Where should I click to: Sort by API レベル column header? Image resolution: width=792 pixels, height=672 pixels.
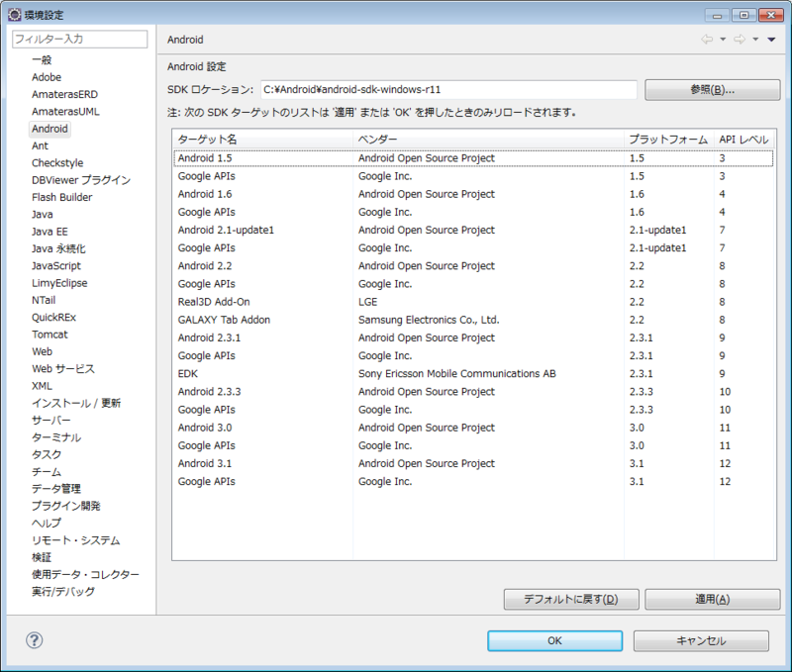[x=744, y=140]
